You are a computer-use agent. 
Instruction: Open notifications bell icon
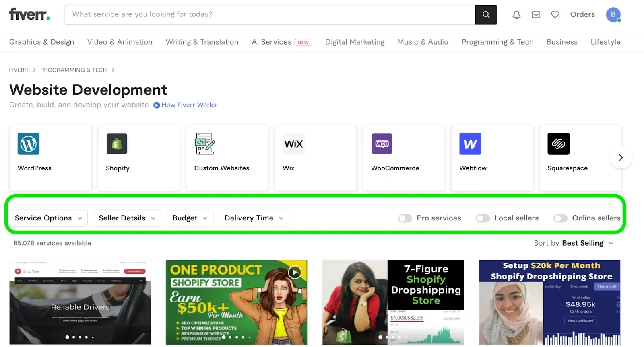tap(516, 15)
